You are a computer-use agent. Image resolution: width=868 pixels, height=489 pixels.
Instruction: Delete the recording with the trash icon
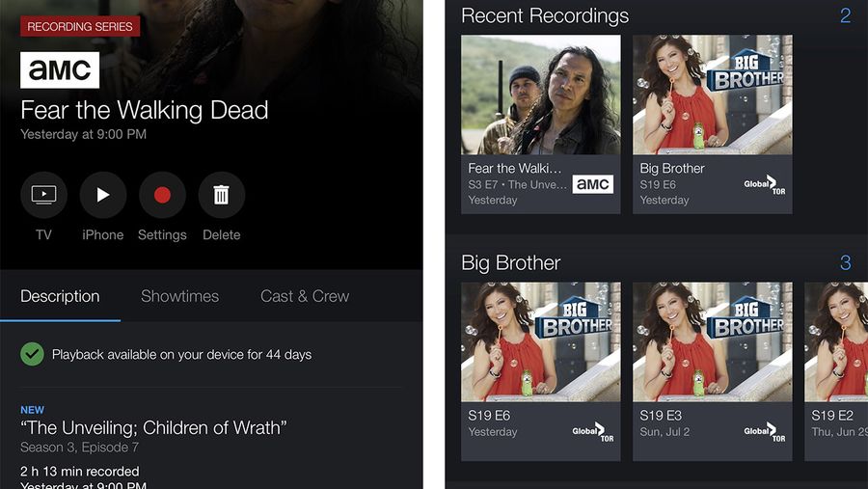pos(222,195)
